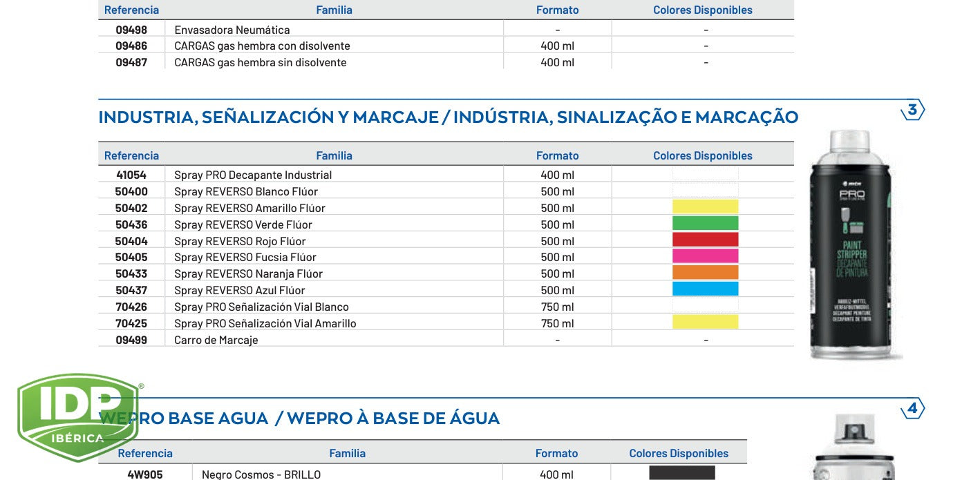Click reference 50402
This screenshot has height=480, width=980.
131,208
